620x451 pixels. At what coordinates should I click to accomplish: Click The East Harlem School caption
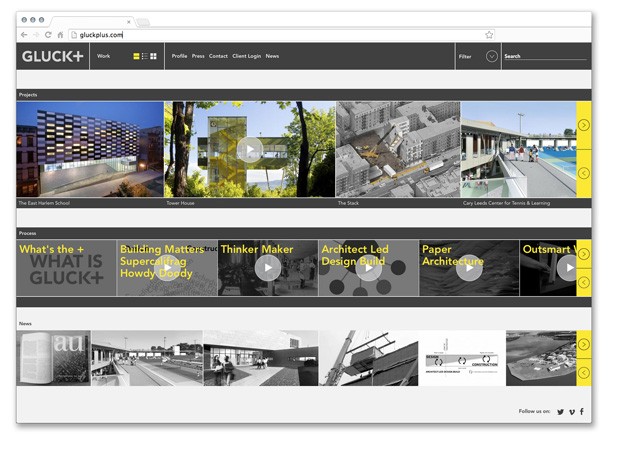coord(44,203)
